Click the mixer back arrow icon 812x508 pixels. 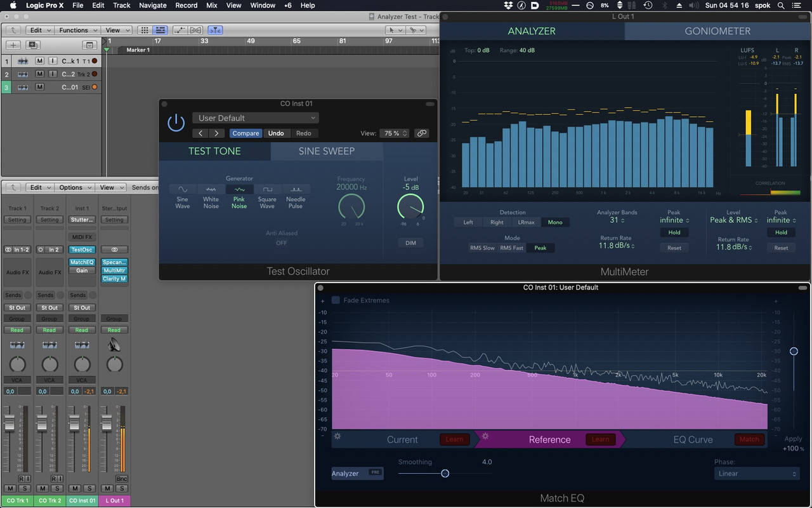(13, 187)
